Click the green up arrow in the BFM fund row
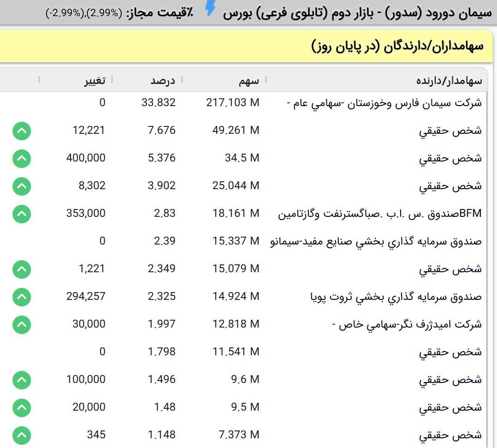This screenshot has width=497, height=448. [22, 214]
